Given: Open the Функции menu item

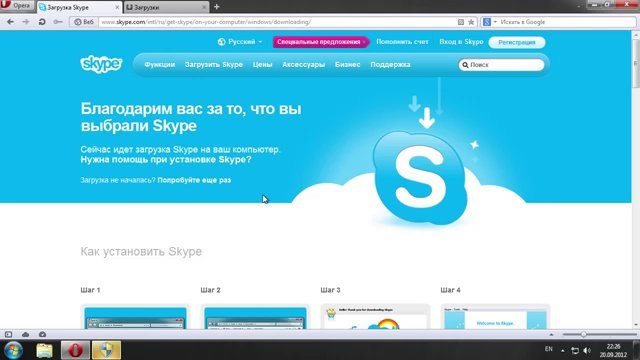Looking at the screenshot, I should [160, 64].
